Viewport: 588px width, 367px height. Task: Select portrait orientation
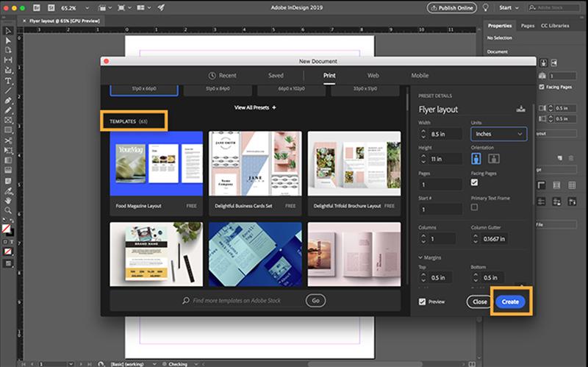coord(476,159)
